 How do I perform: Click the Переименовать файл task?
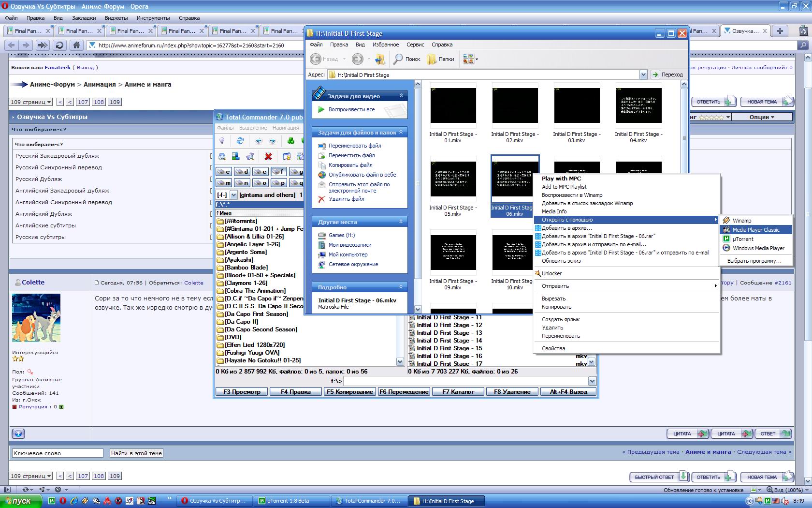[354, 146]
